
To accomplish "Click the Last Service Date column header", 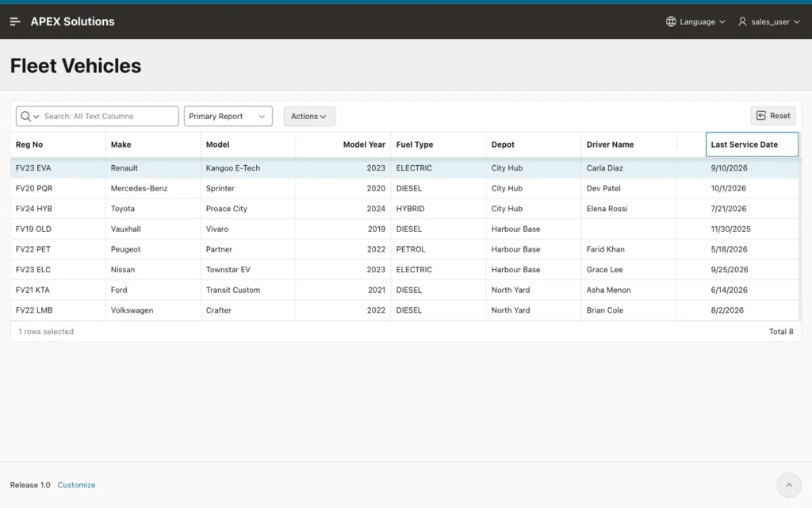I will pos(752,144).
